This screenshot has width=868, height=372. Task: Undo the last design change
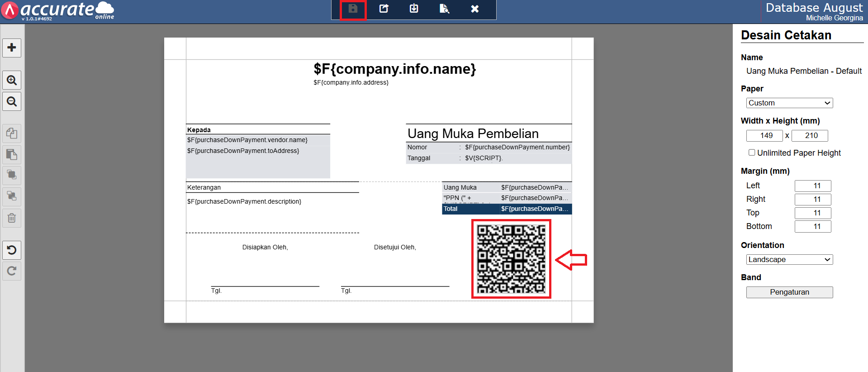[12, 250]
